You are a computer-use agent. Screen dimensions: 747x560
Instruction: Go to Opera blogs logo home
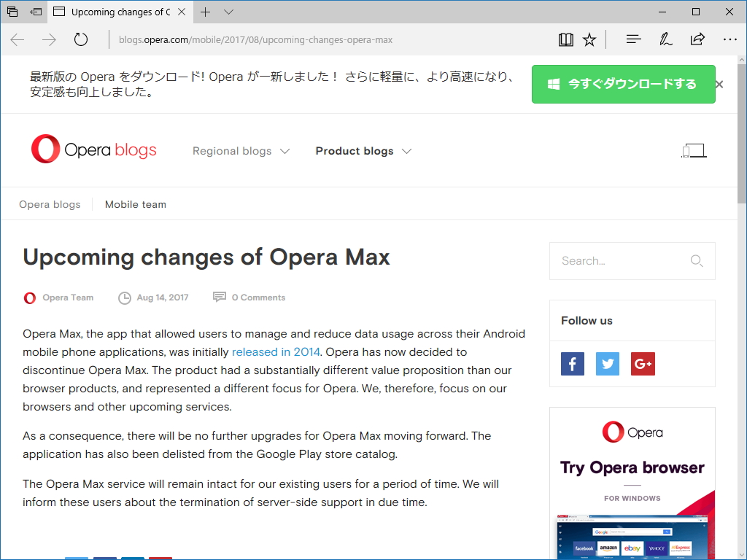coord(94,149)
